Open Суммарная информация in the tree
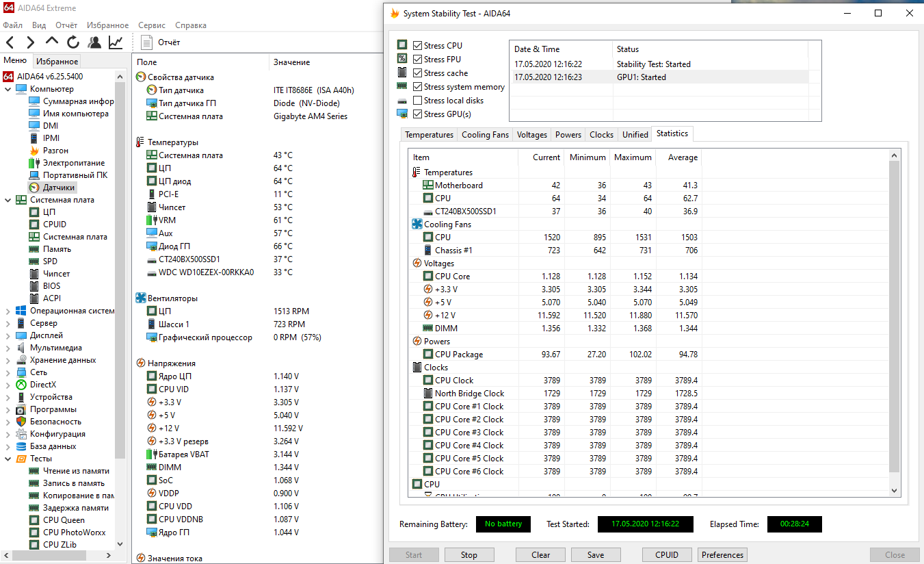Viewport: 924px width, 564px height. (78, 101)
